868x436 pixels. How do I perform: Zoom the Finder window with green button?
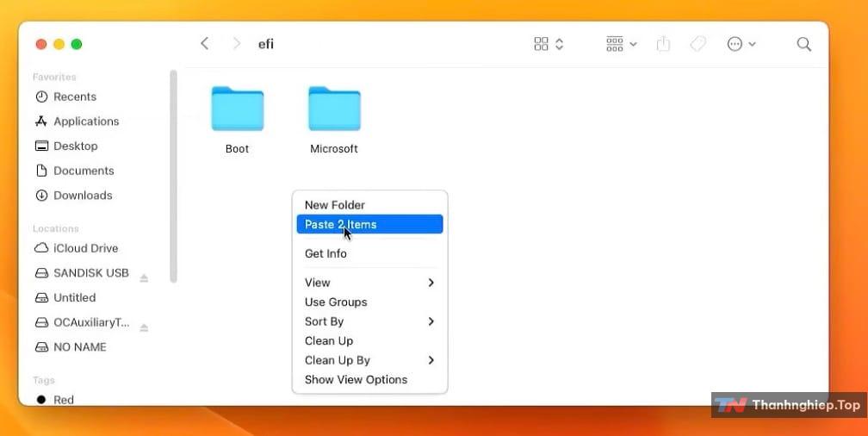pyautogui.click(x=77, y=44)
